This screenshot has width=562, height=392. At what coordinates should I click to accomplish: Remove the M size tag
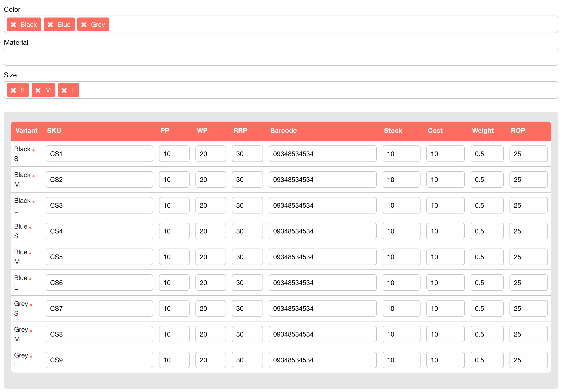pyautogui.click(x=38, y=90)
